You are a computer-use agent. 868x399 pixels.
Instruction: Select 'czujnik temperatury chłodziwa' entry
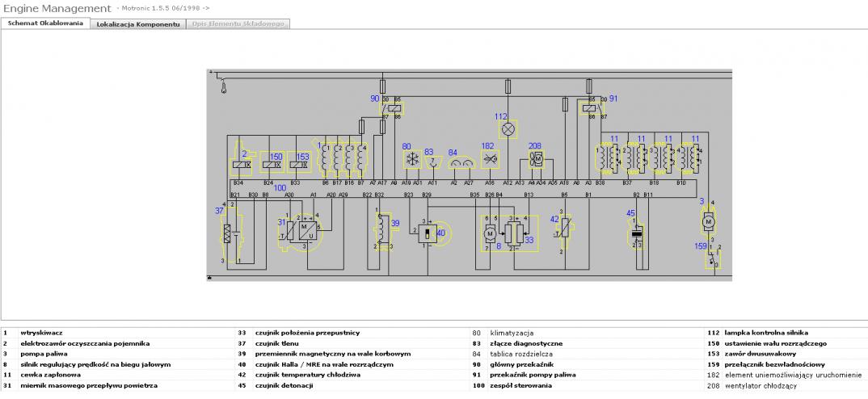308,376
